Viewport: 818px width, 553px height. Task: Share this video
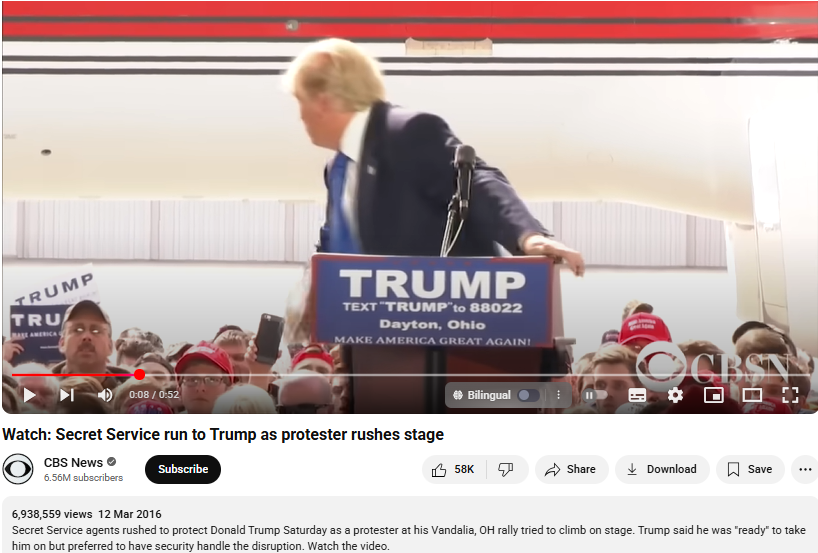pos(572,470)
